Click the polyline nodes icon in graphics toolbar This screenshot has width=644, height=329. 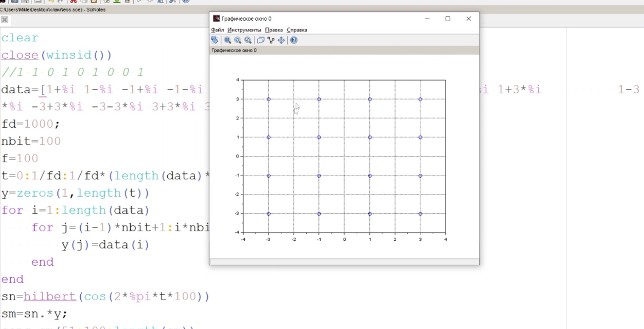pyautogui.click(x=271, y=40)
